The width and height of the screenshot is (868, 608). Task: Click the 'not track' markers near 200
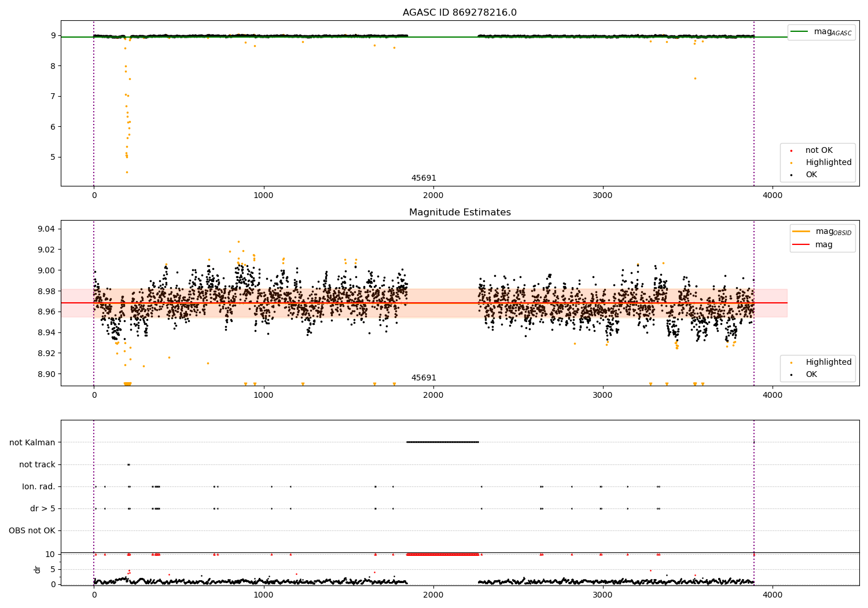coord(128,464)
